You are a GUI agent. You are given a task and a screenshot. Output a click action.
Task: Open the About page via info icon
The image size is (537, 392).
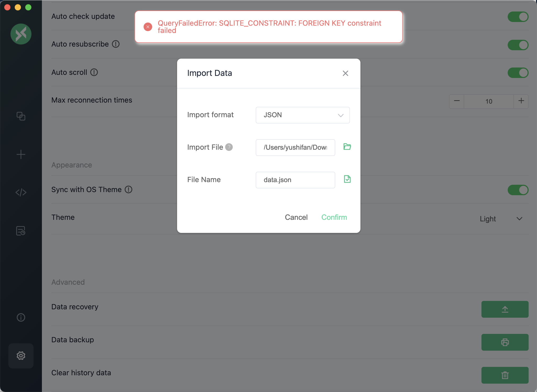click(x=21, y=317)
